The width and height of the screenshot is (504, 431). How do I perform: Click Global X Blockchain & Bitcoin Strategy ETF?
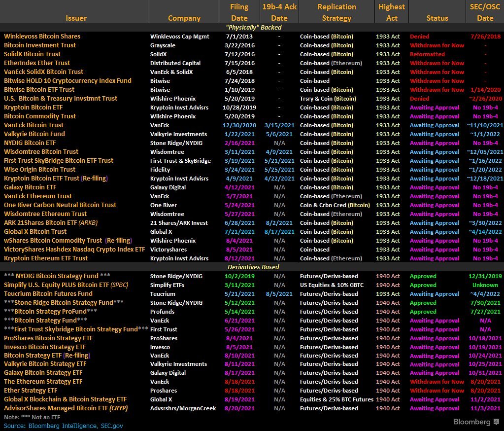tap(65, 399)
